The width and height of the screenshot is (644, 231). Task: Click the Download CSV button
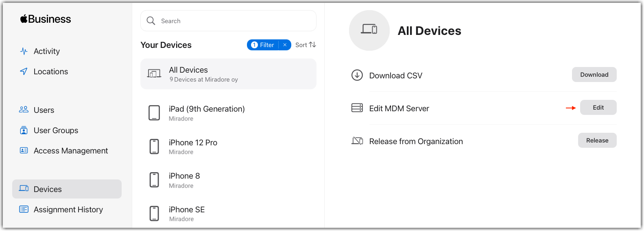click(x=594, y=75)
